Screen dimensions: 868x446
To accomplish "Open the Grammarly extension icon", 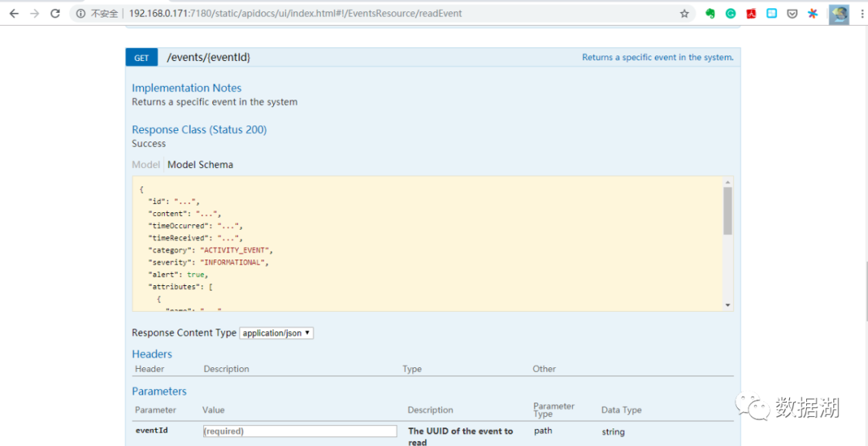I will tap(731, 14).
